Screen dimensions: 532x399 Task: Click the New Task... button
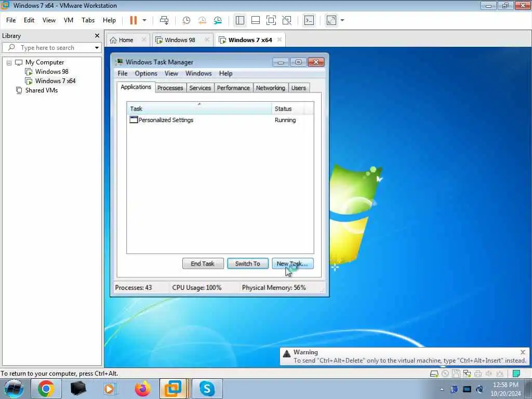pos(292,263)
